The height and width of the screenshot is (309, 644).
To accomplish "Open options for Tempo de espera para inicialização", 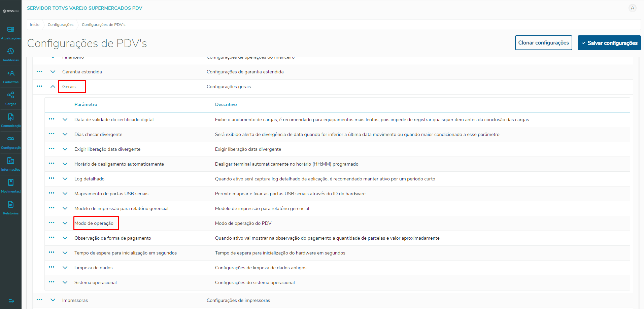I will click(52, 252).
